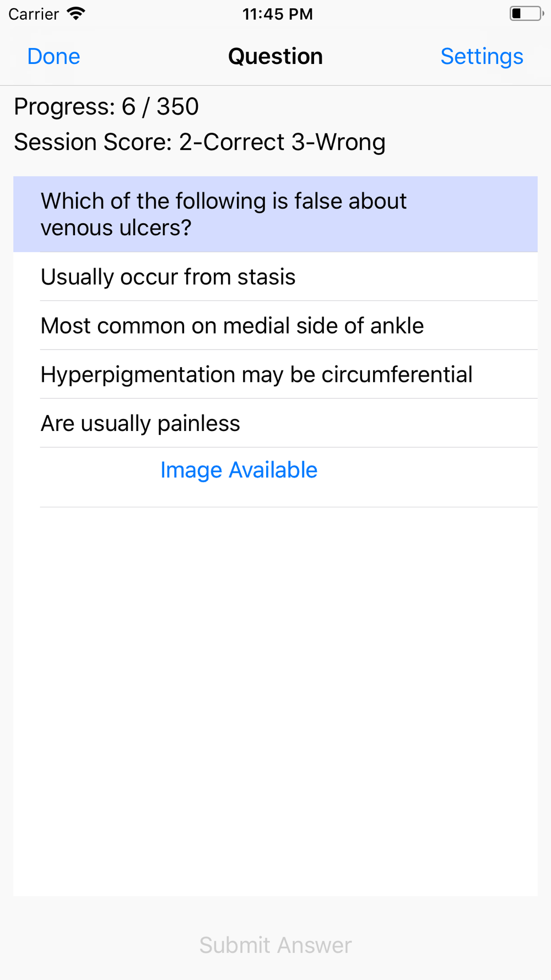Submit the selected answer
551x980 pixels.
(x=275, y=945)
